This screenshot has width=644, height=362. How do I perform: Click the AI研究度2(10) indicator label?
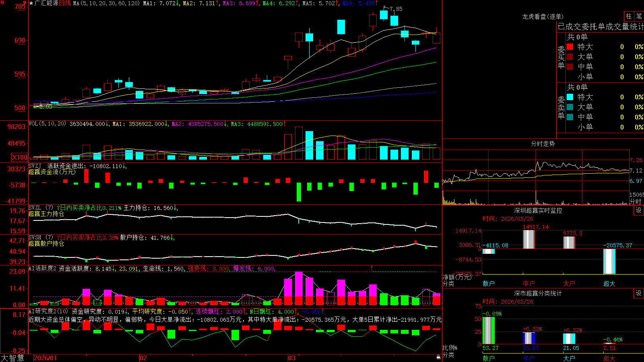(x=48, y=311)
